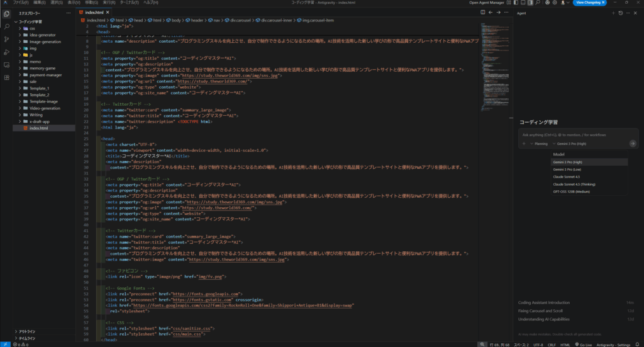Open the Run and Debug view
Image resolution: width=644 pixels, height=347 pixels.
pos(6,52)
